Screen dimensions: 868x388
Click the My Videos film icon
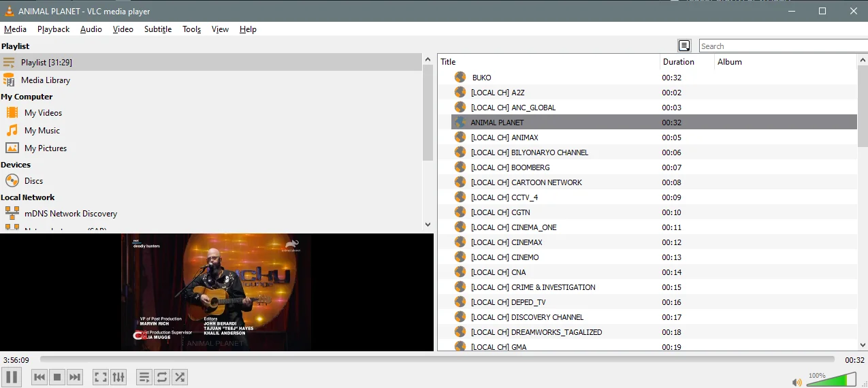12,112
